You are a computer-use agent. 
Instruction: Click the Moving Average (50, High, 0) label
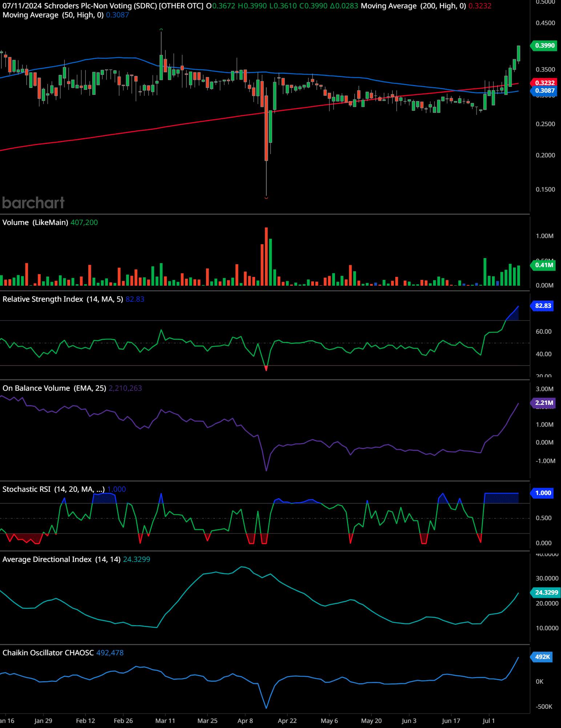53,15
